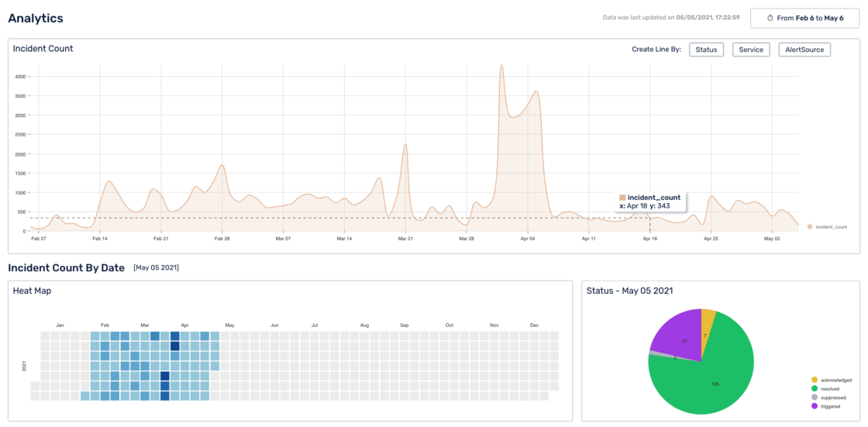Viewport: 868px width, 427px height.
Task: Click the Mar month label on heat map
Action: click(x=145, y=325)
